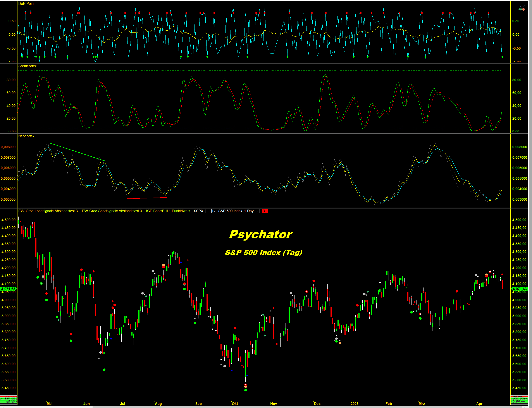Click the red R indicator button

coord(265,211)
